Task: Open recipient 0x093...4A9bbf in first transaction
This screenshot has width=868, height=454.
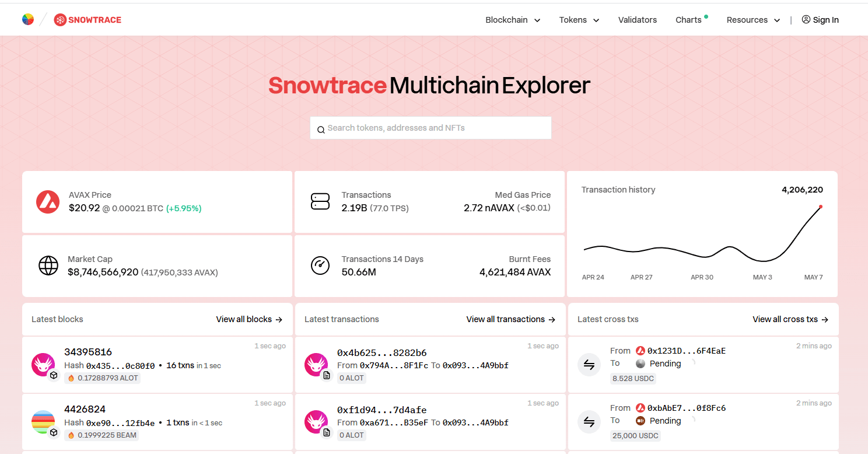Action: click(475, 365)
